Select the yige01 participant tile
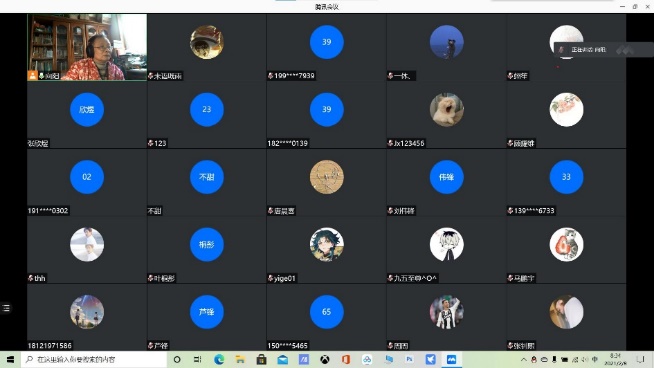 tap(327, 250)
